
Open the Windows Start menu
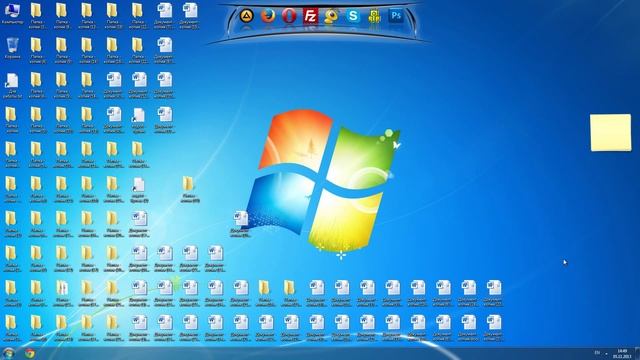(9, 353)
